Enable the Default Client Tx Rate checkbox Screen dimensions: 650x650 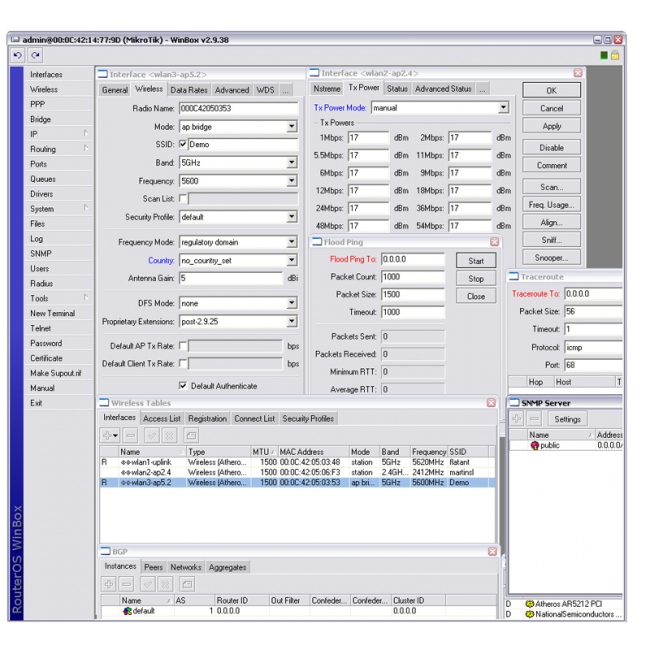tap(183, 364)
